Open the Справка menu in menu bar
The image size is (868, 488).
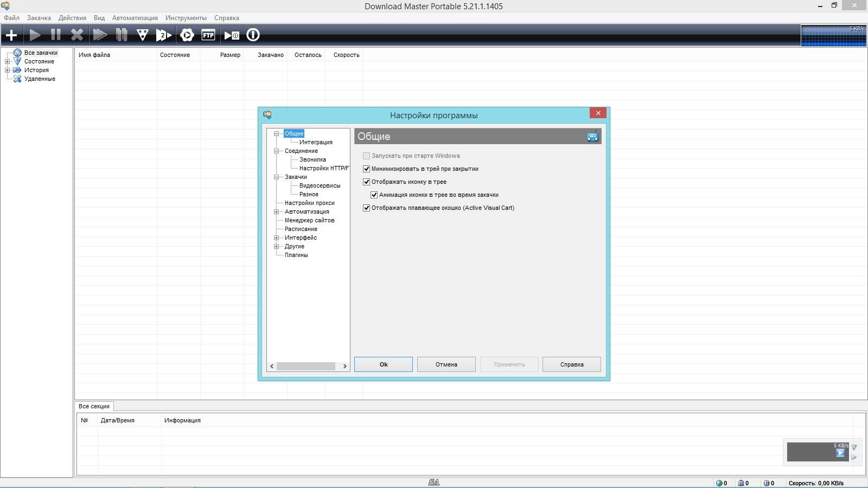pyautogui.click(x=227, y=18)
